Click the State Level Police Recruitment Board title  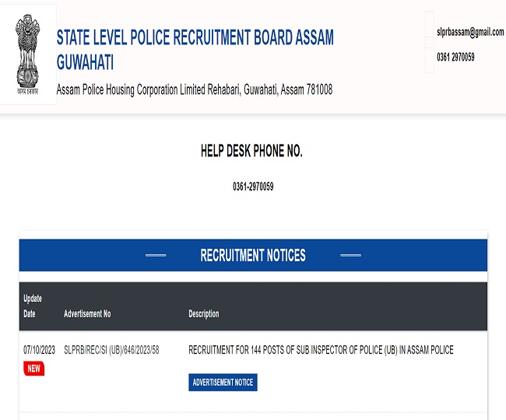point(195,50)
